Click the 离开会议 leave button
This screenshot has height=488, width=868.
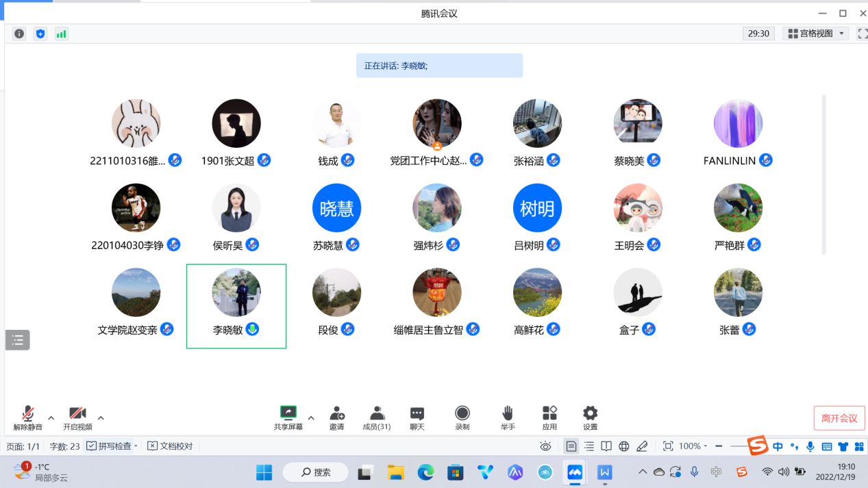pos(839,418)
